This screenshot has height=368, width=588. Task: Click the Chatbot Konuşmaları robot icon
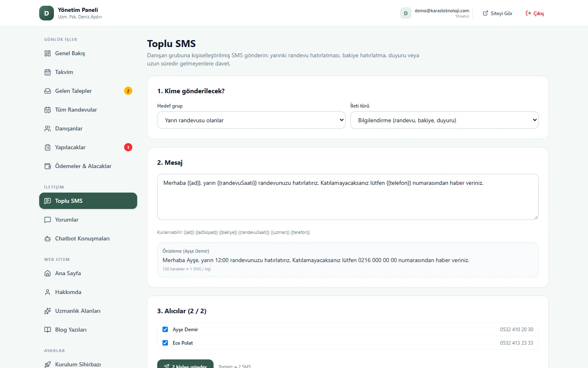point(47,238)
